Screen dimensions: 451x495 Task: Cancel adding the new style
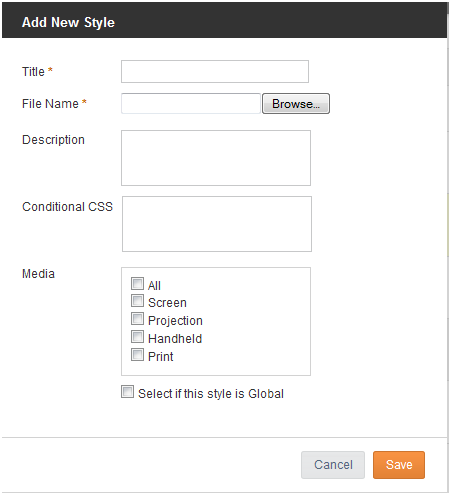click(333, 465)
